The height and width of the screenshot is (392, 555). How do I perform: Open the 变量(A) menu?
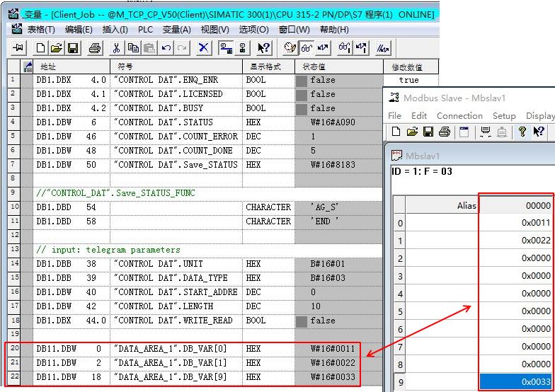(x=177, y=30)
